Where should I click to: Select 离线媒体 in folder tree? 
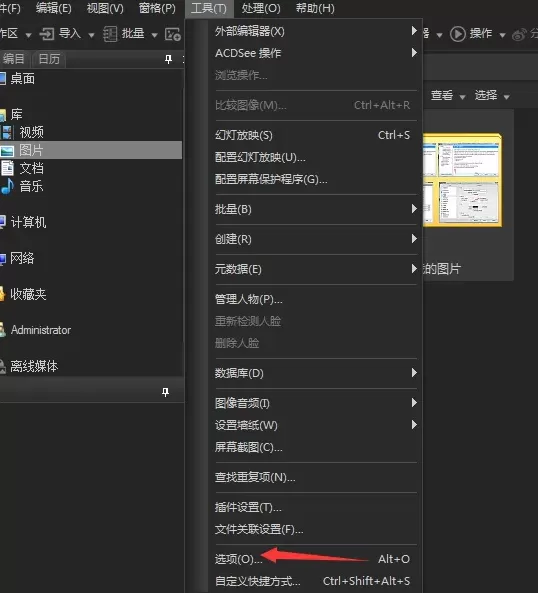[34, 366]
